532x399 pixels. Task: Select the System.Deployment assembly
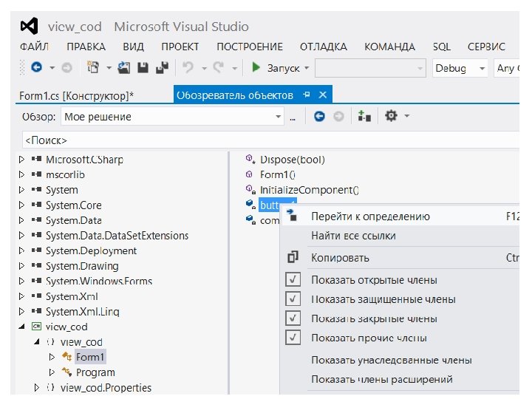pos(92,250)
